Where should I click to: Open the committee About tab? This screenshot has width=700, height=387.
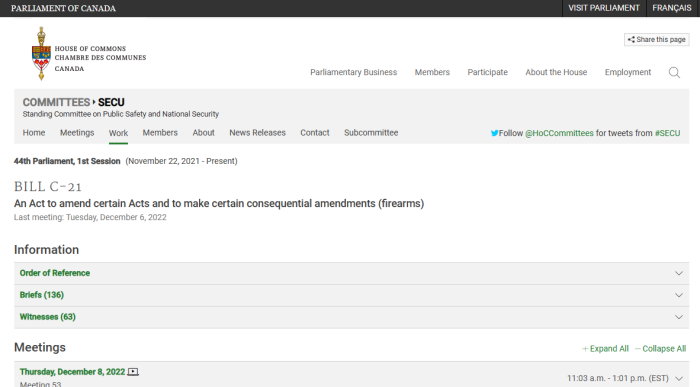click(204, 133)
